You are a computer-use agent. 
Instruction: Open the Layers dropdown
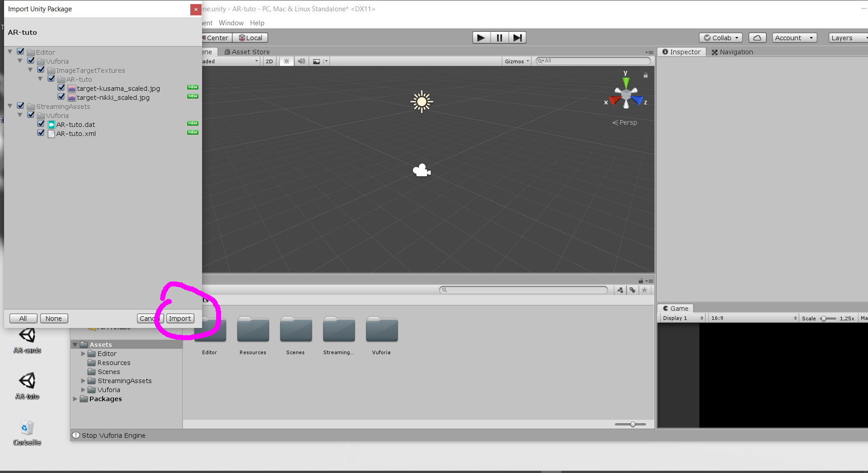(x=848, y=38)
